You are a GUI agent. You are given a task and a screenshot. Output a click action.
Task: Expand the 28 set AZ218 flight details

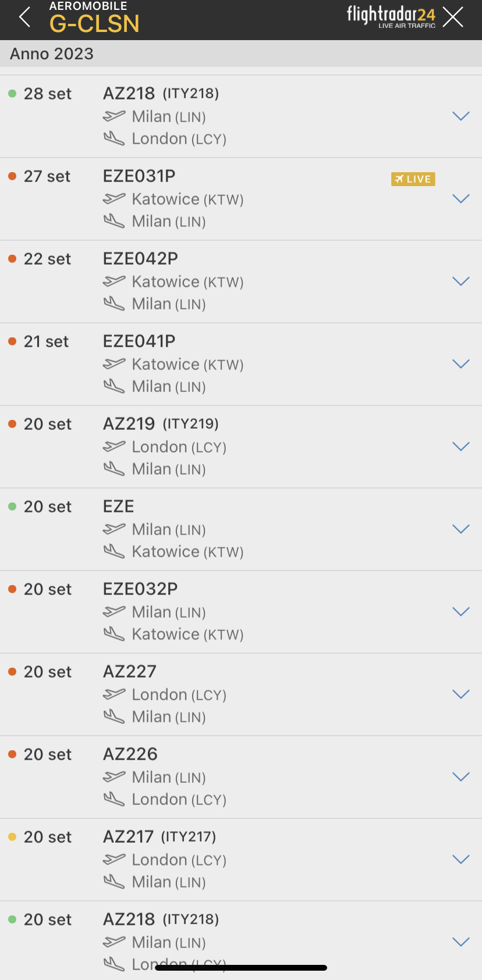point(460,116)
